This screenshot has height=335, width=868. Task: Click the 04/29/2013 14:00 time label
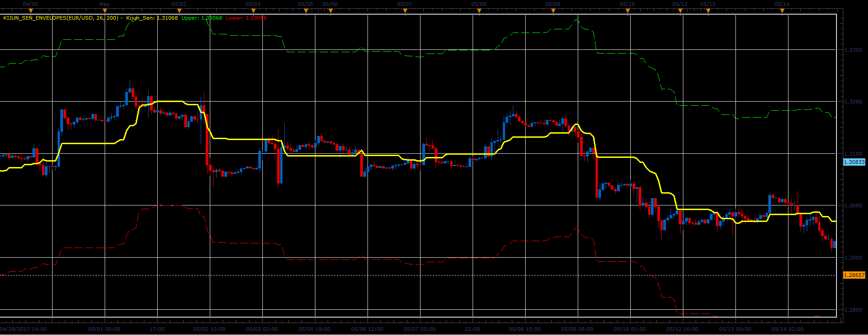[x=23, y=329]
